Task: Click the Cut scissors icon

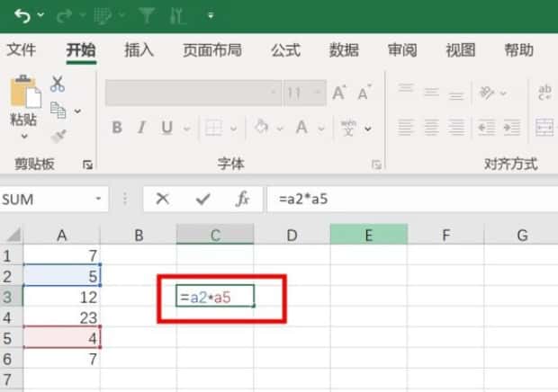Action: (58, 85)
